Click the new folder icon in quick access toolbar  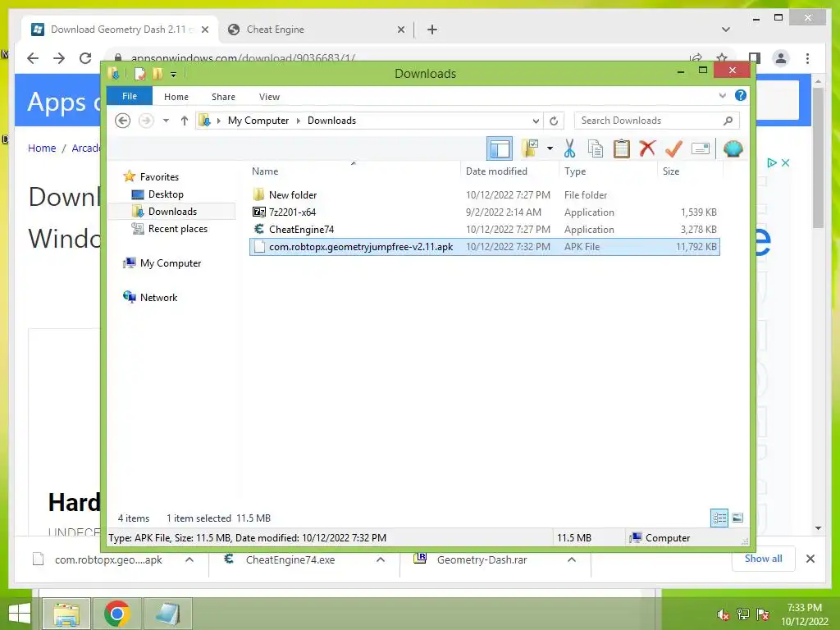click(157, 73)
